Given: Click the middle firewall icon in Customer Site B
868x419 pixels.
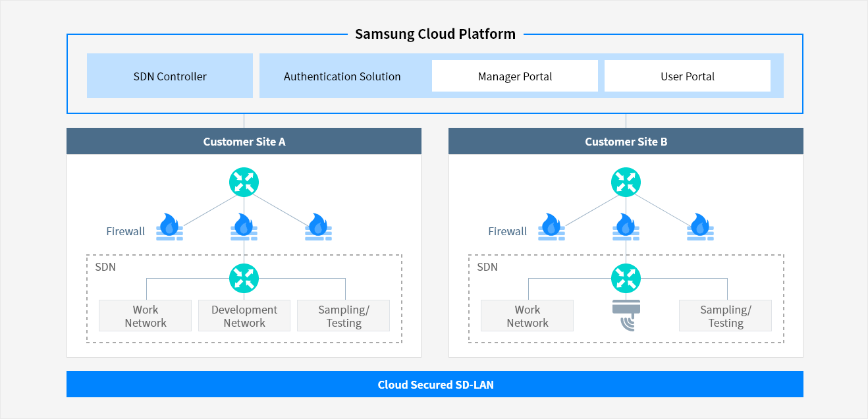Looking at the screenshot, I should click(x=626, y=227).
